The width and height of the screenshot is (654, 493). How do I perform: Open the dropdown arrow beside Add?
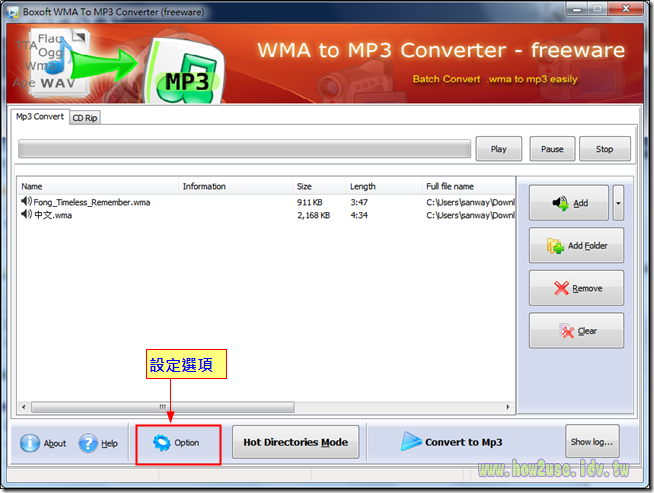[x=621, y=203]
